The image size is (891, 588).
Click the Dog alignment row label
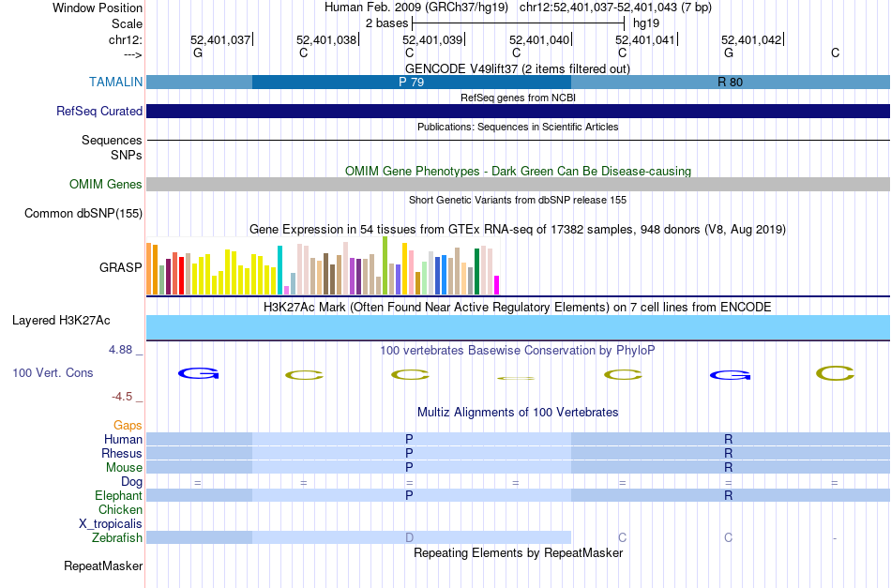pyautogui.click(x=131, y=482)
